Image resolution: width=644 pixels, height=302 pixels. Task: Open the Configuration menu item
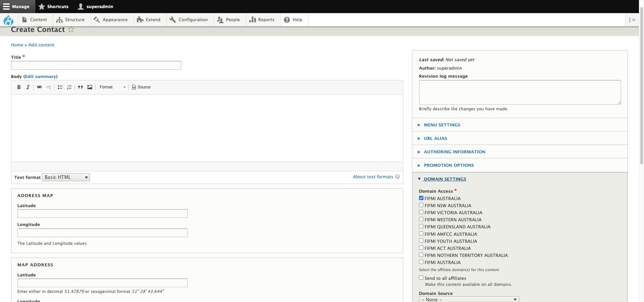[189, 20]
